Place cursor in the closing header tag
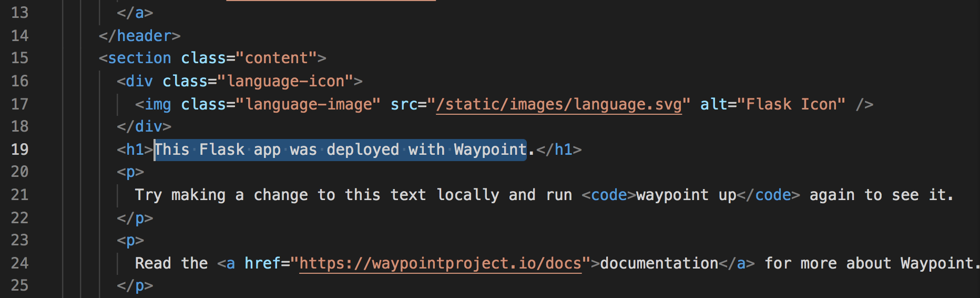980x298 pixels. [139, 36]
